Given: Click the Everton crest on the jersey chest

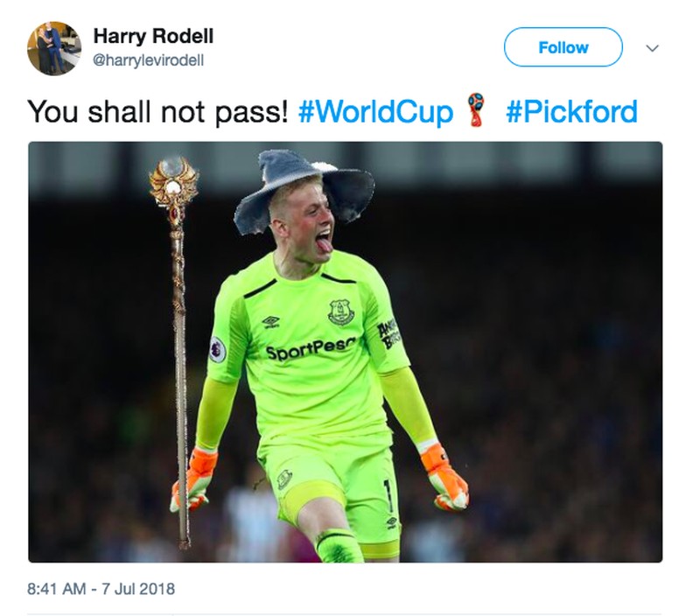Looking at the screenshot, I should [341, 312].
